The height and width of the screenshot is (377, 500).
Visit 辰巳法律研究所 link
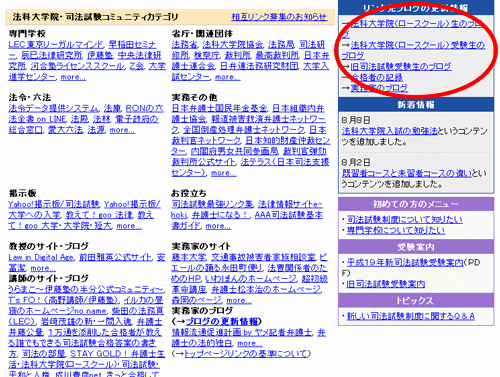tap(51, 55)
